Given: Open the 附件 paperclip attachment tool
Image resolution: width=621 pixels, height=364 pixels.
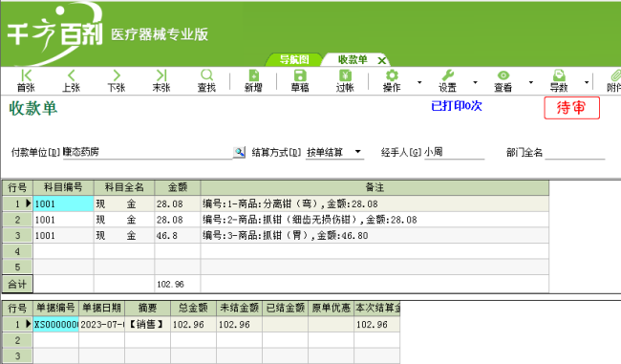Looking at the screenshot, I should tap(614, 81).
